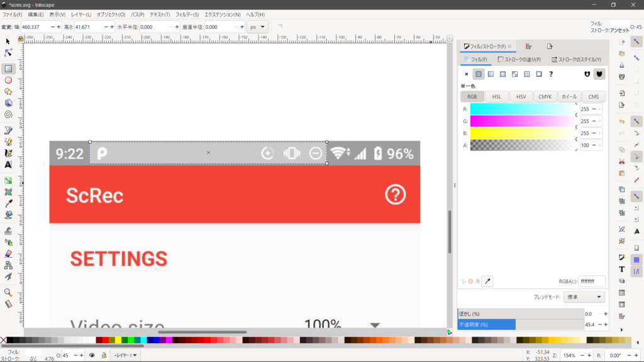Viewport: 644px width, 362px height.
Task: Open the レイヤー1 layer dropdown
Action: click(126, 356)
